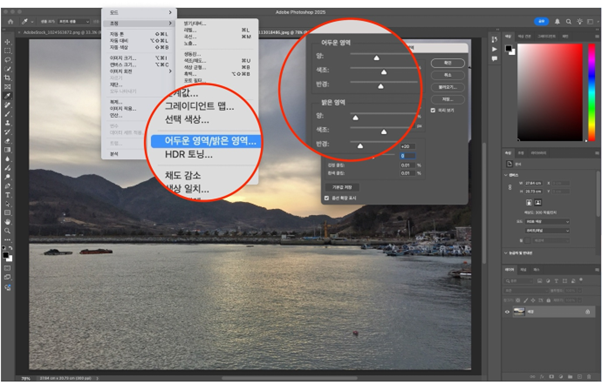The image size is (602, 383).
Task: Open the foreground color swatch in Color panel
Action: [x=508, y=48]
